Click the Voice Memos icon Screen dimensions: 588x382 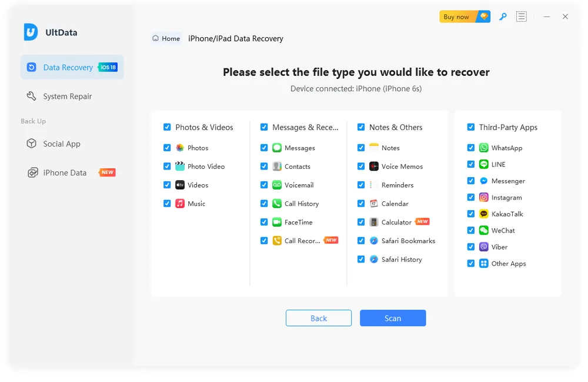[374, 166]
